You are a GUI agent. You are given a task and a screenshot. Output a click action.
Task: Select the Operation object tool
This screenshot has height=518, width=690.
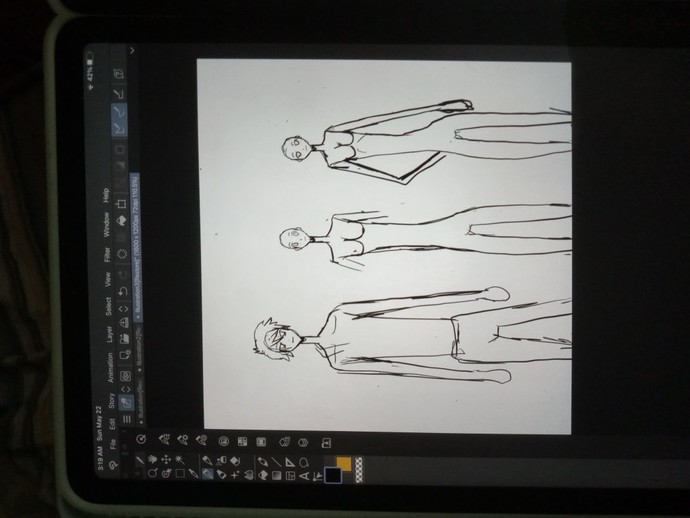(x=166, y=474)
